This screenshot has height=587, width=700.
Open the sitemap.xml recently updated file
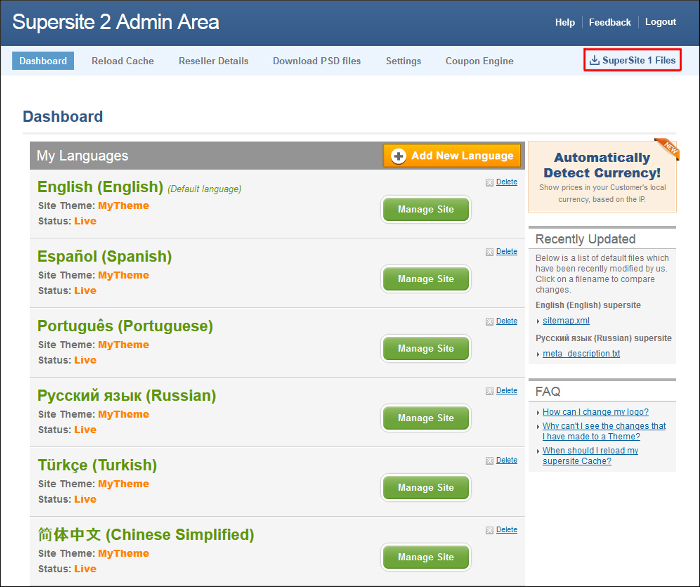click(566, 320)
